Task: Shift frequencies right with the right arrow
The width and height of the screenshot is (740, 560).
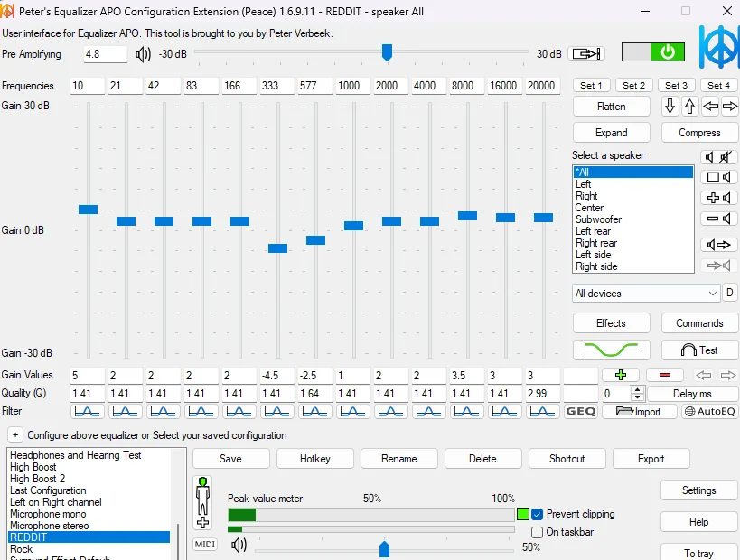Action: click(730, 107)
